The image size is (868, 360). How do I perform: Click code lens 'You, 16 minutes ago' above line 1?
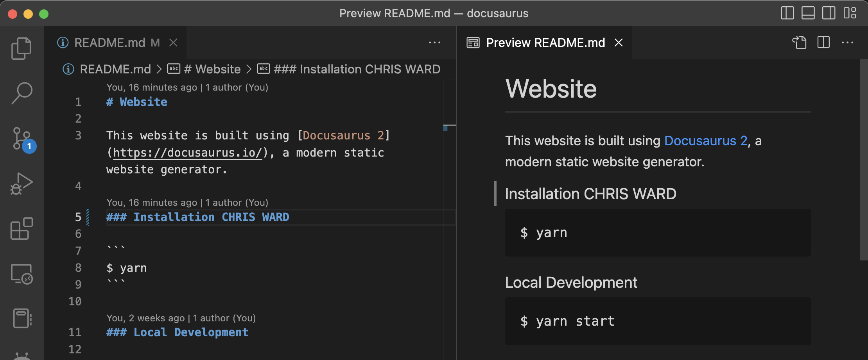point(187,87)
